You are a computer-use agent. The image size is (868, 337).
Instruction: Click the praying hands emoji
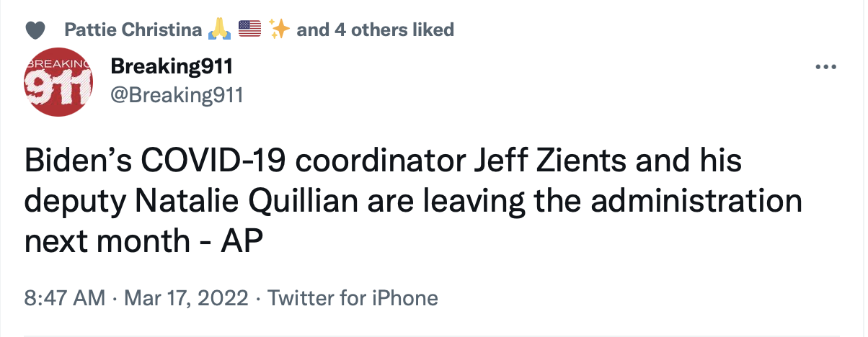click(x=219, y=29)
